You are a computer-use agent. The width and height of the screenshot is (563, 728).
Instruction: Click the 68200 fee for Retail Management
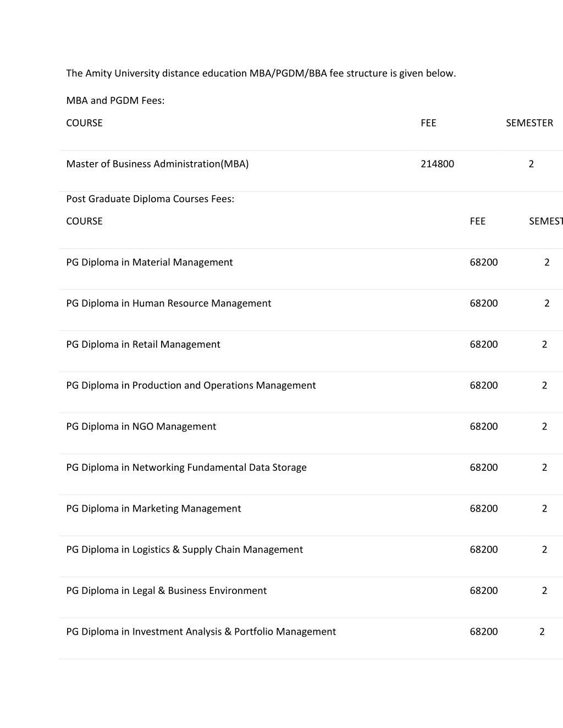pyautogui.click(x=484, y=344)
